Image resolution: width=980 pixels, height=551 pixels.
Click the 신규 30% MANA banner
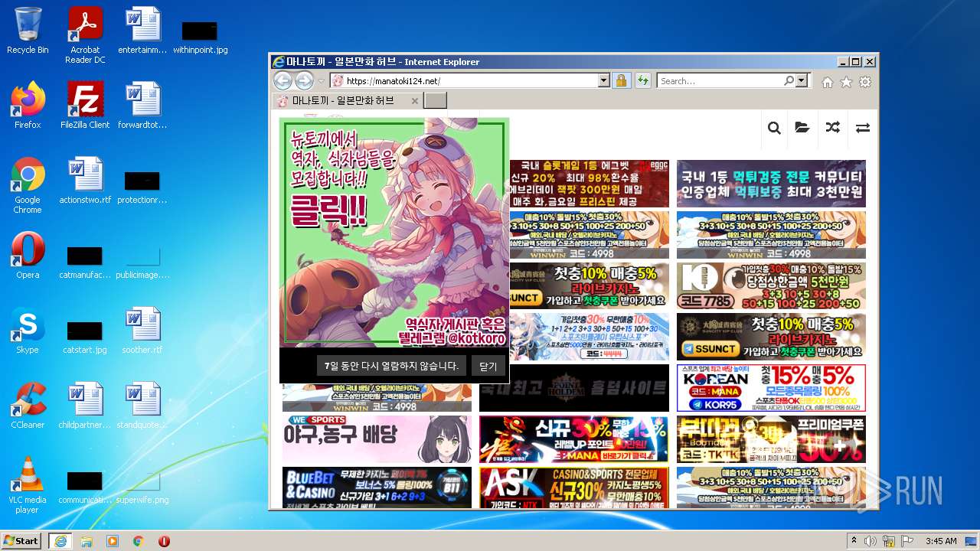pos(574,439)
